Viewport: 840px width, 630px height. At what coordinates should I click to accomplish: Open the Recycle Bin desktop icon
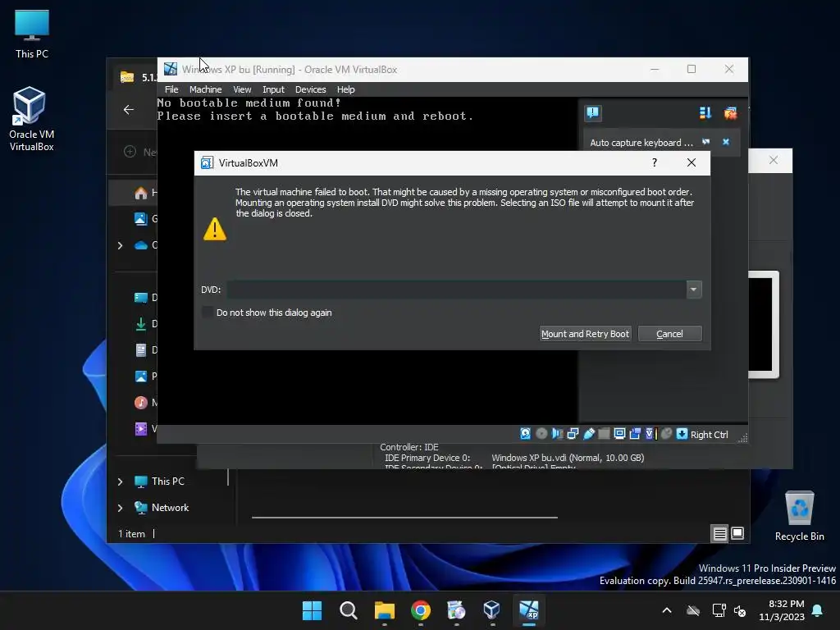click(799, 515)
